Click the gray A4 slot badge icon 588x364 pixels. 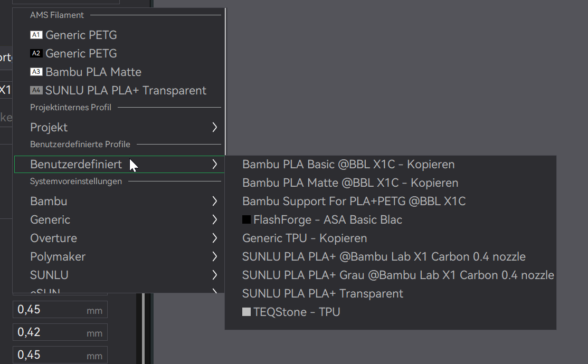[x=36, y=90]
